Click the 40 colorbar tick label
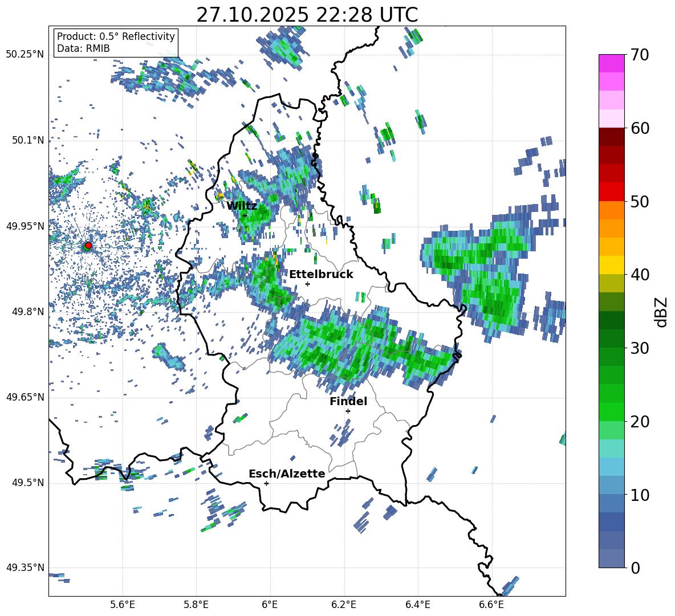 tap(639, 275)
